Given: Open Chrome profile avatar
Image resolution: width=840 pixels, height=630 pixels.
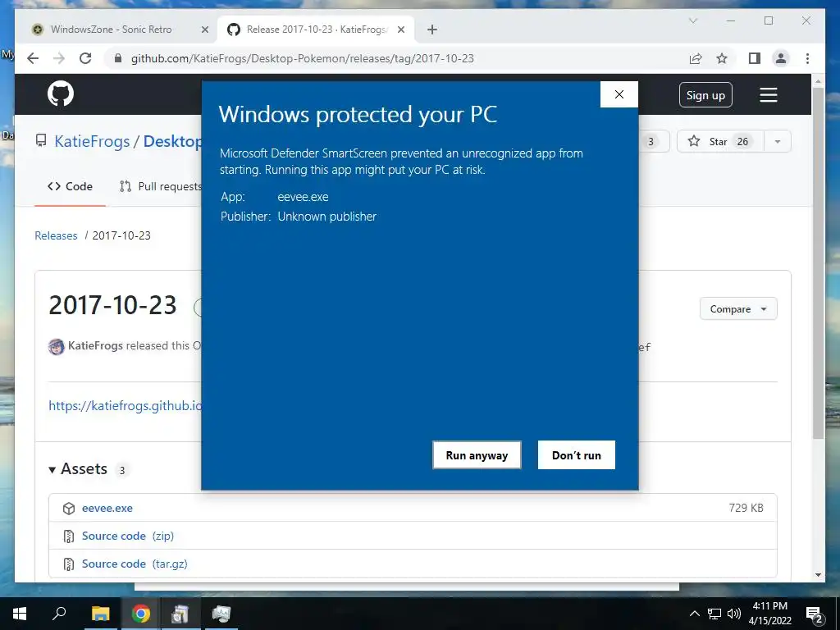Looking at the screenshot, I should tap(781, 58).
